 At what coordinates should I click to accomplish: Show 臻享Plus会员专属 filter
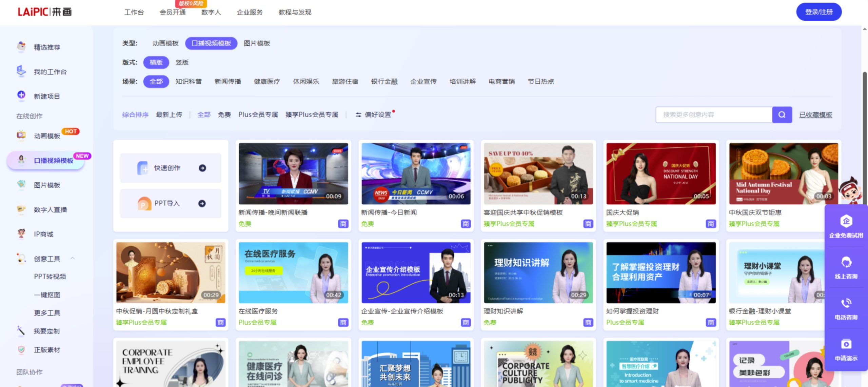(x=312, y=115)
